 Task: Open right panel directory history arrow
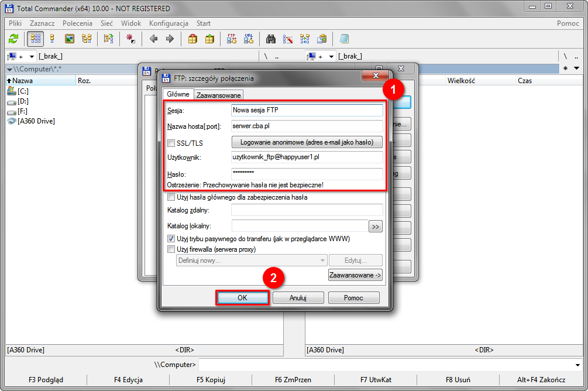click(x=577, y=68)
